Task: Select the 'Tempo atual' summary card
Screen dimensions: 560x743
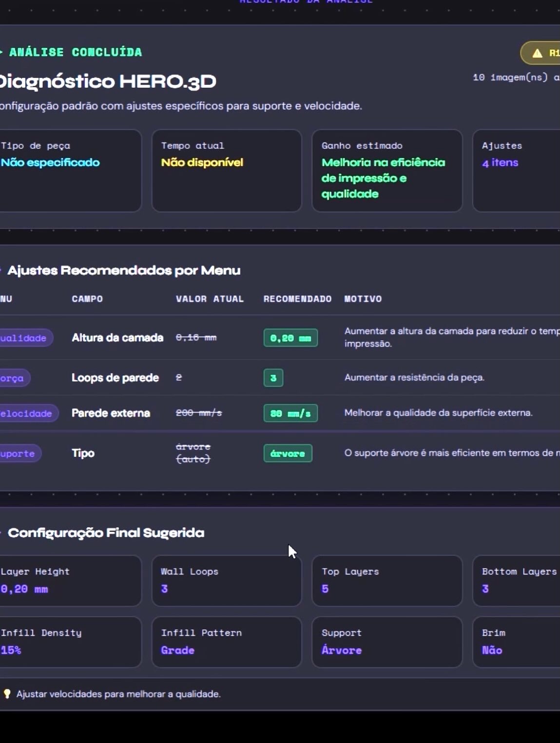Action: click(227, 171)
